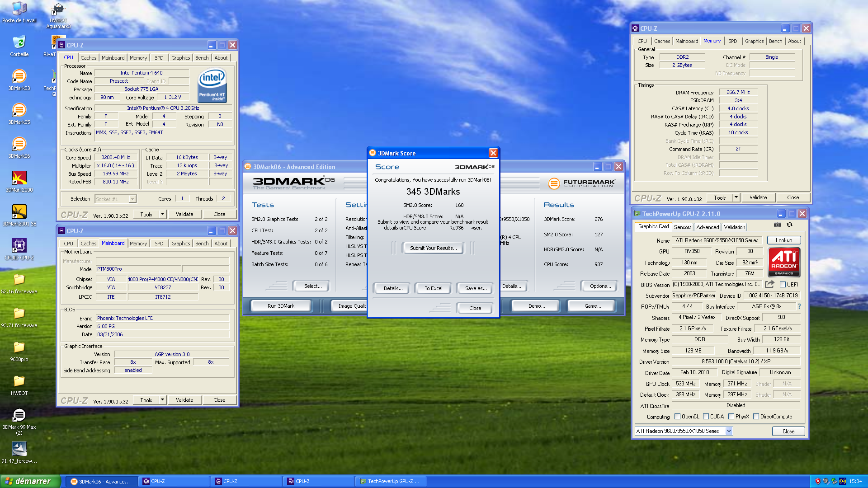Switch to Caches tab in CPU window

[x=89, y=58]
